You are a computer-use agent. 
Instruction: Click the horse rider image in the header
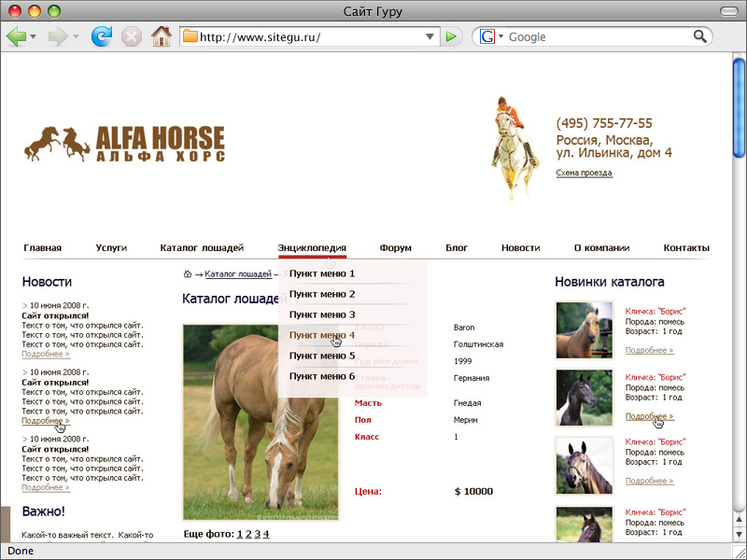point(515,147)
